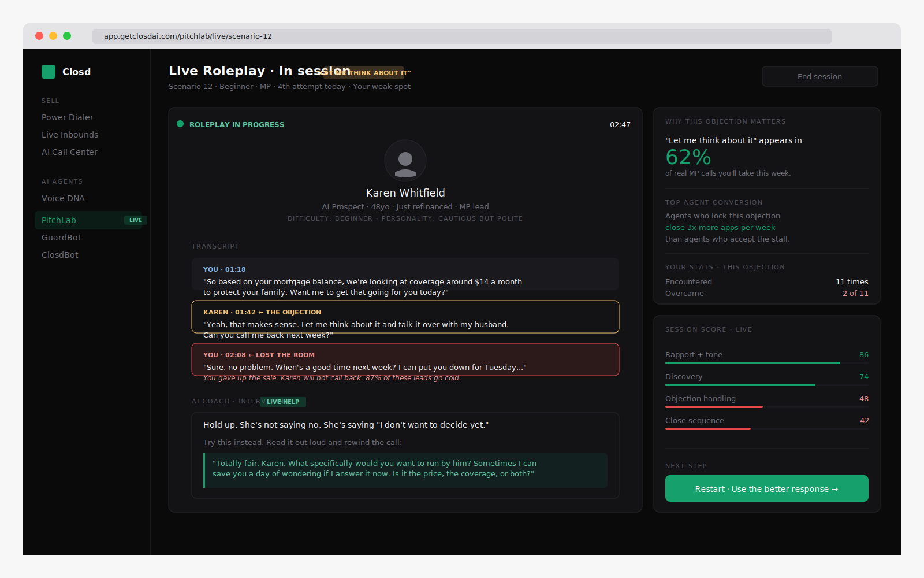Click the End session button

pos(819,76)
